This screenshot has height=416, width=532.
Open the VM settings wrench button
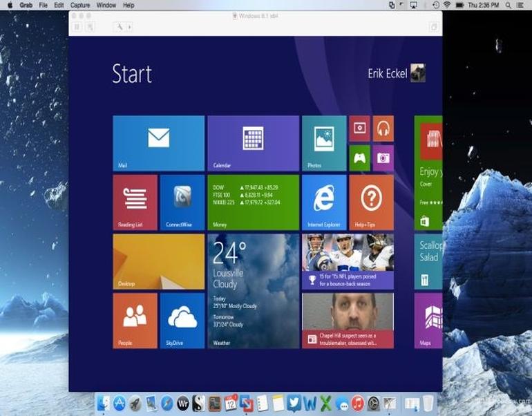point(120,27)
